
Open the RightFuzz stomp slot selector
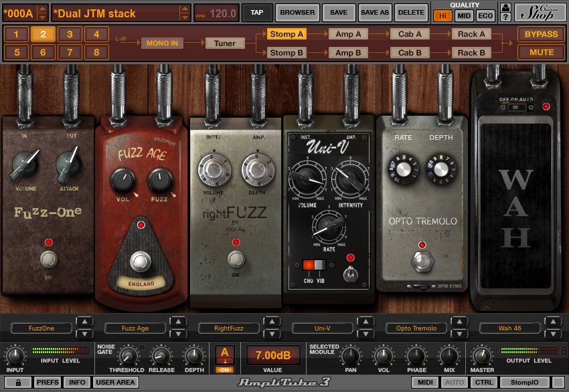tap(229, 328)
